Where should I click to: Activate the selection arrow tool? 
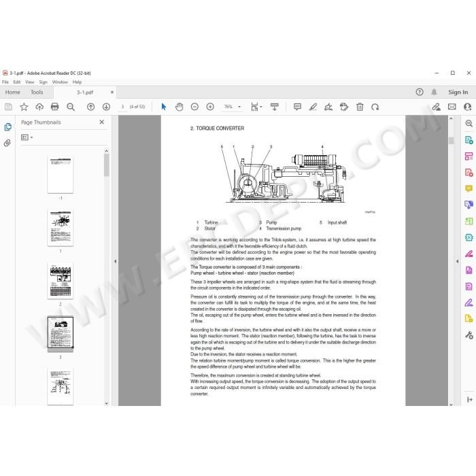coord(164,107)
